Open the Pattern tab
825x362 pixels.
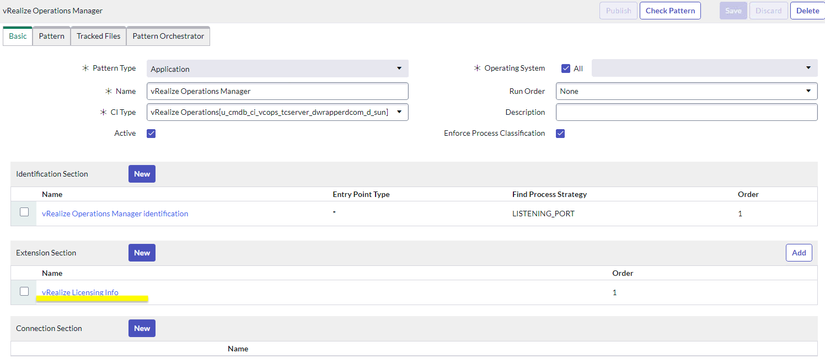tap(52, 36)
